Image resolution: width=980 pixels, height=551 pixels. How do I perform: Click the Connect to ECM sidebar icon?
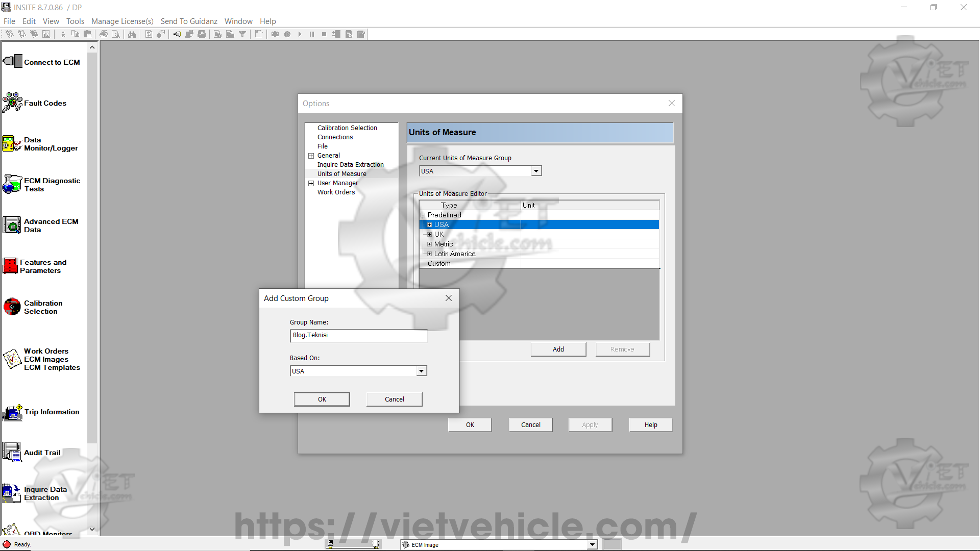pos(13,62)
